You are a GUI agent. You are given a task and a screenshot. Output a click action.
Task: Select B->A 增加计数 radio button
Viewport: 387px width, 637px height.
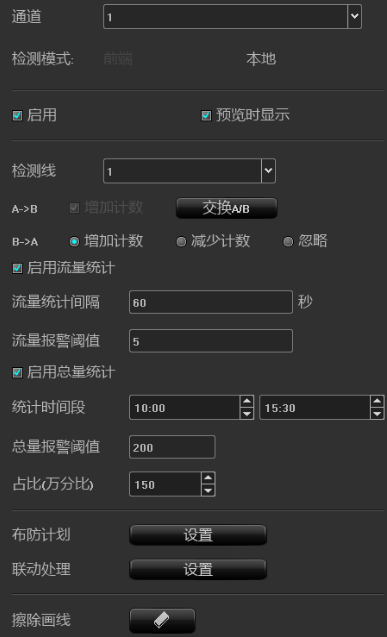tap(74, 242)
